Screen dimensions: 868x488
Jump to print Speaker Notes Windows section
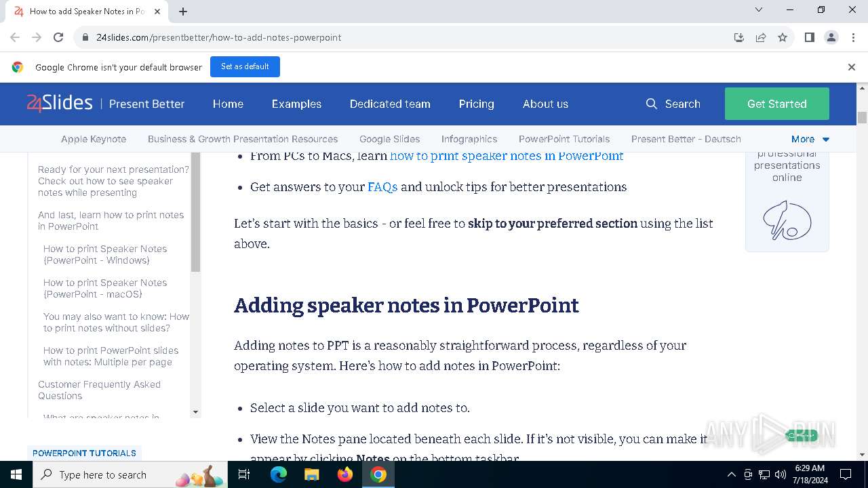click(105, 254)
